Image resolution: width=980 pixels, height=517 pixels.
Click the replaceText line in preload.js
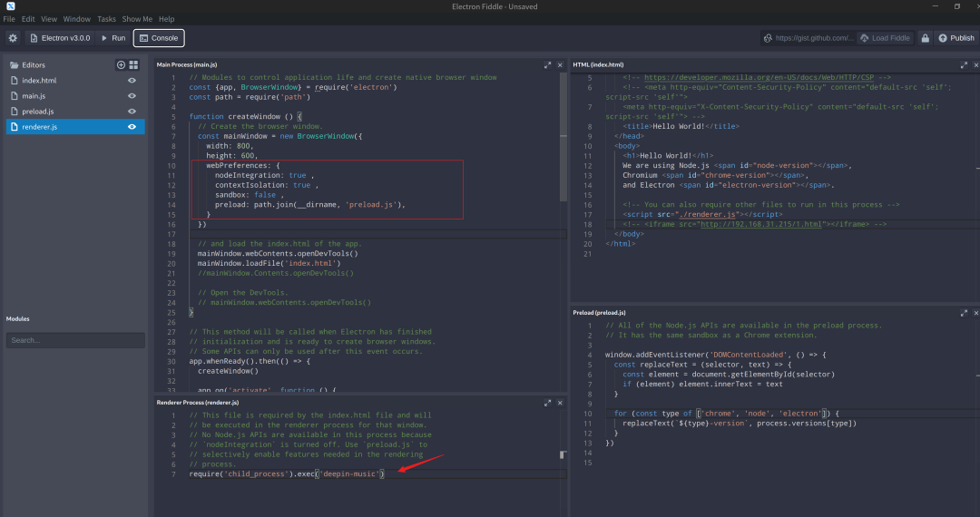click(x=740, y=424)
